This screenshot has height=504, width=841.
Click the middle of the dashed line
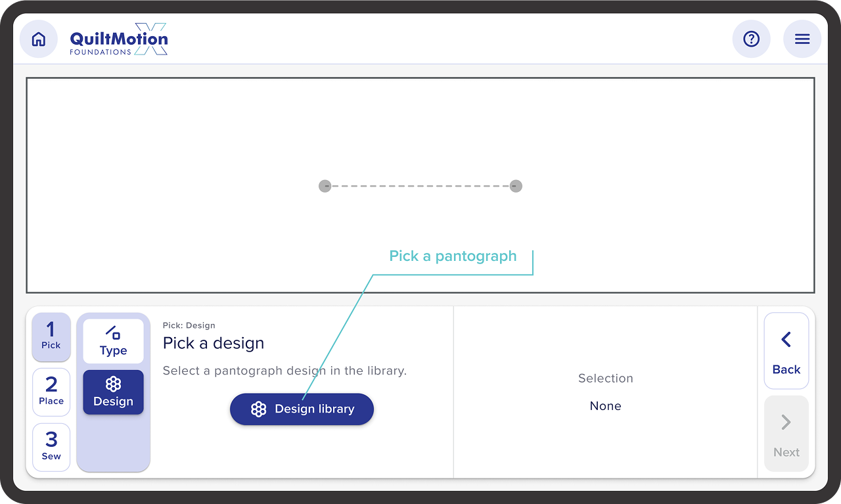pyautogui.click(x=420, y=186)
